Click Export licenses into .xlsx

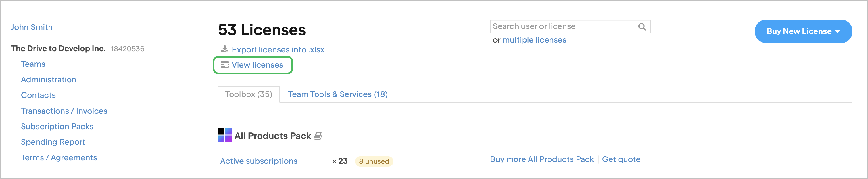tap(278, 49)
